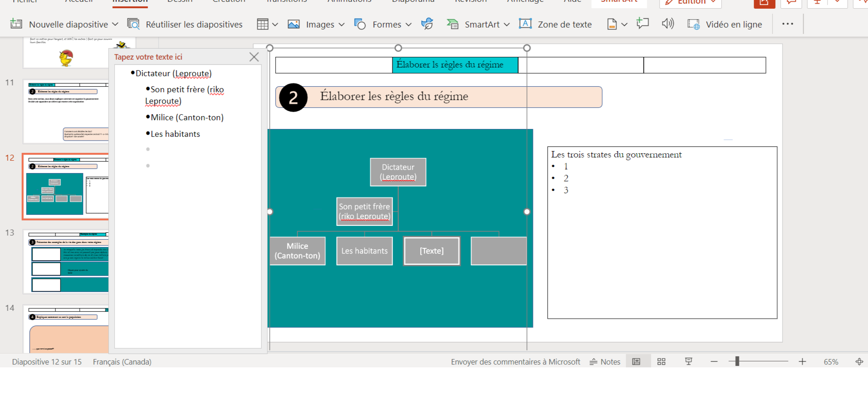
Task: Expand the Nouvelle diapositive dropdown arrow
Action: tap(115, 24)
